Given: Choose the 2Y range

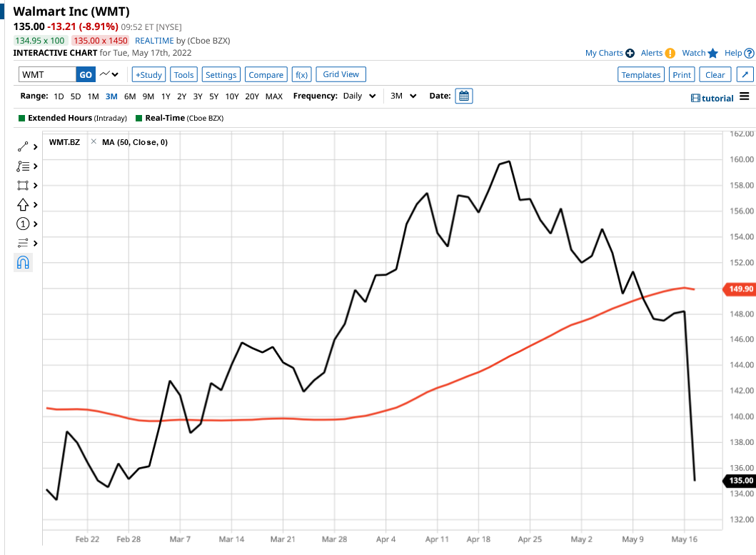Looking at the screenshot, I should [182, 96].
